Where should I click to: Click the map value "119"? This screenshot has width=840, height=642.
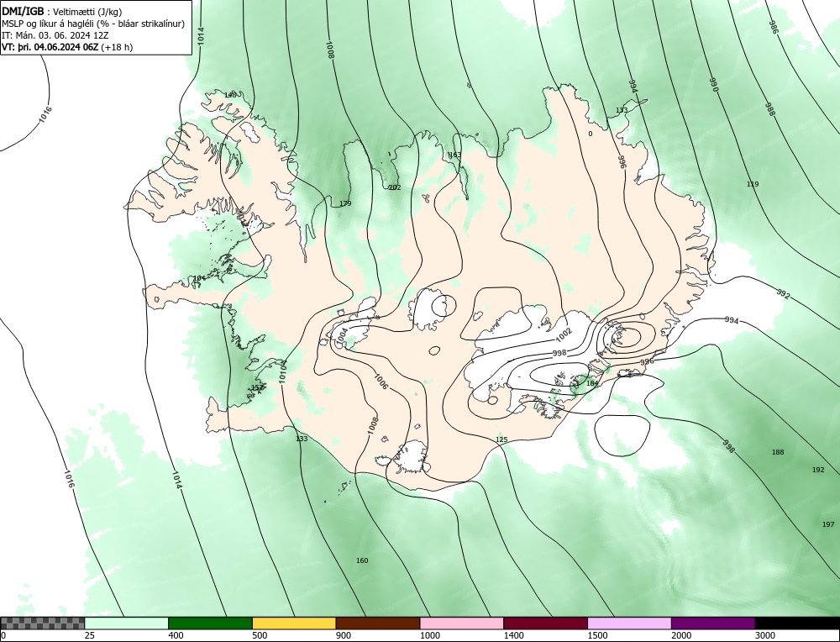pos(753,184)
